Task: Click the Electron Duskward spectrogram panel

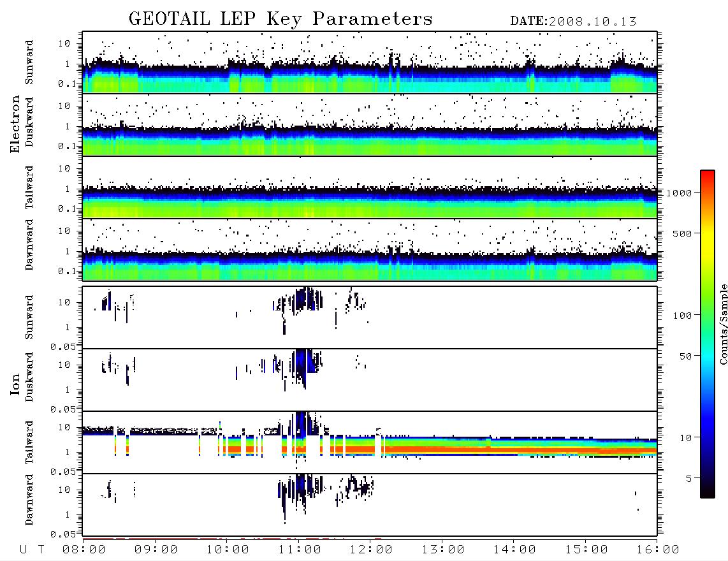Action: point(370,124)
